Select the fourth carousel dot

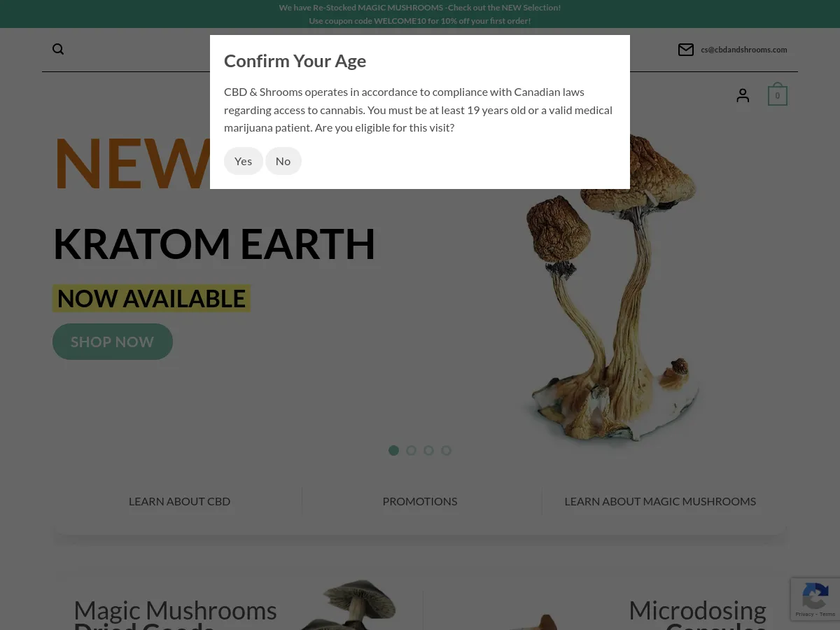click(x=446, y=450)
